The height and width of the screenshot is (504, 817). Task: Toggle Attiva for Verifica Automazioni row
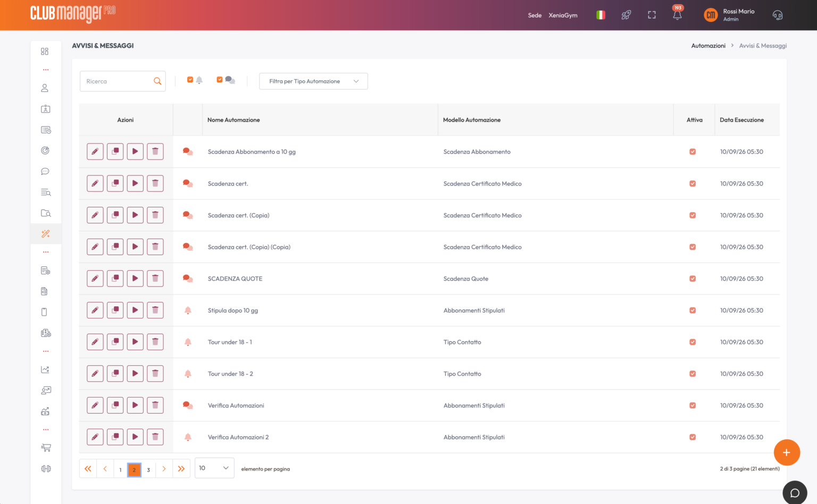pyautogui.click(x=693, y=405)
